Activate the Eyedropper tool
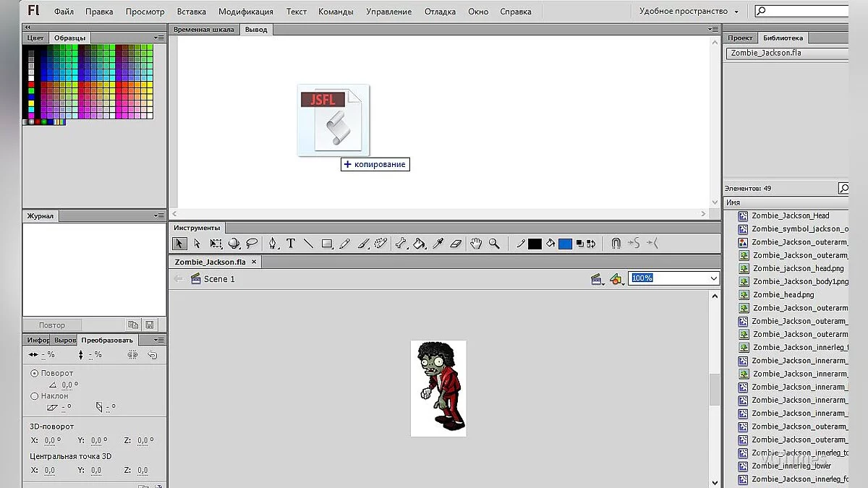The height and width of the screenshot is (488, 868). click(438, 244)
